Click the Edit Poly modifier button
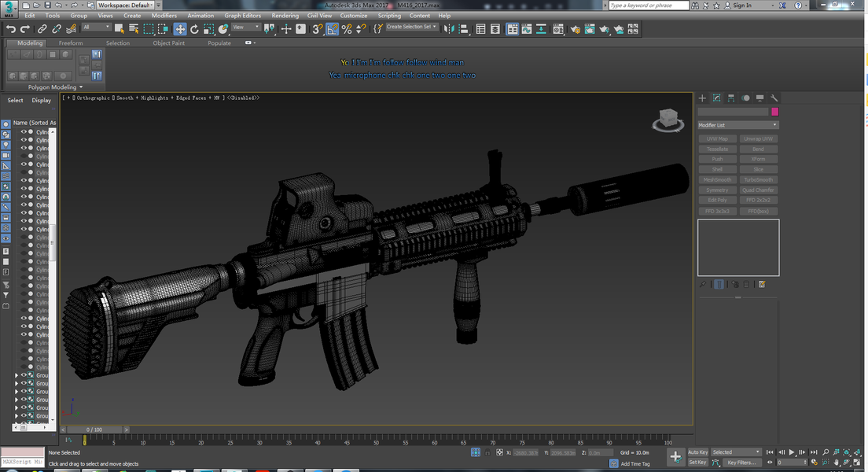 [717, 200]
